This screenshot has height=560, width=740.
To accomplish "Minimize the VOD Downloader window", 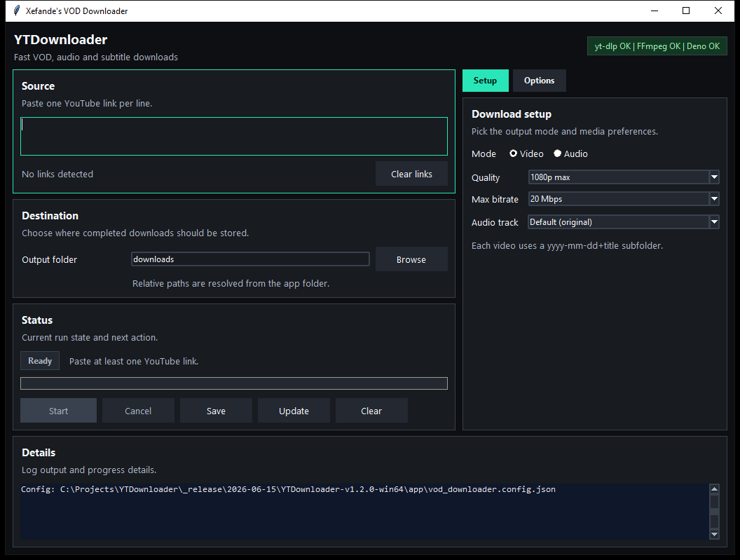I will [x=654, y=11].
